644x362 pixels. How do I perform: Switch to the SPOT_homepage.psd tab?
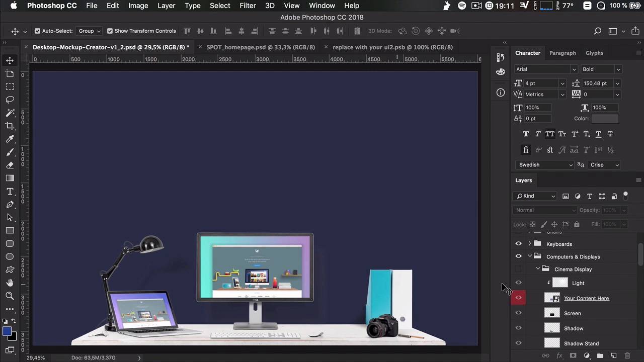pyautogui.click(x=260, y=47)
